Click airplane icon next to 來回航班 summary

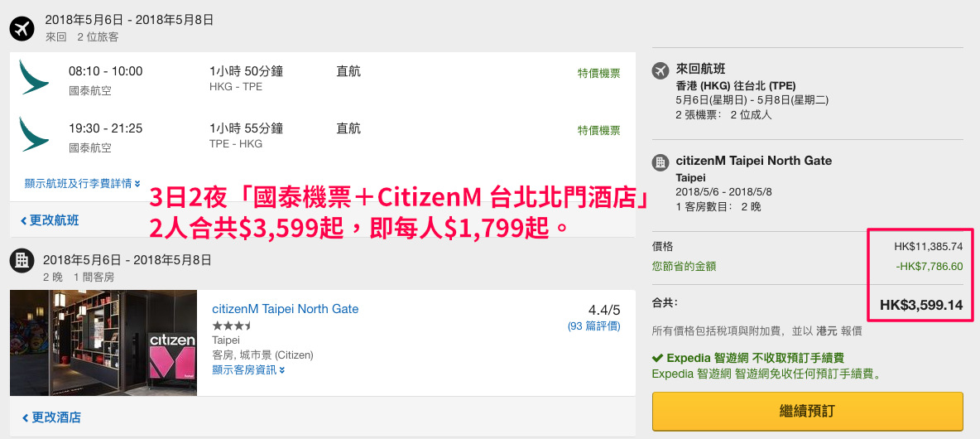point(661,70)
